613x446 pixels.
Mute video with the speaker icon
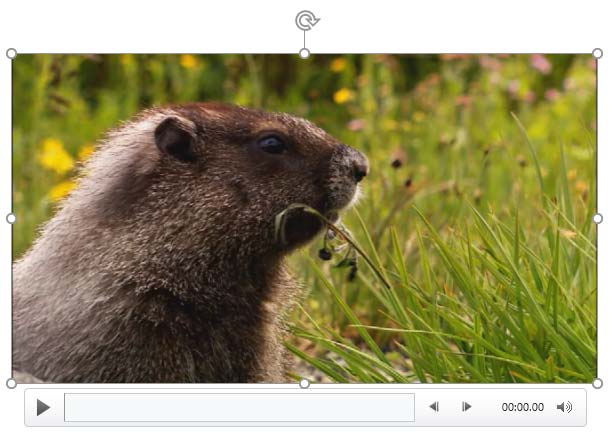pos(564,407)
